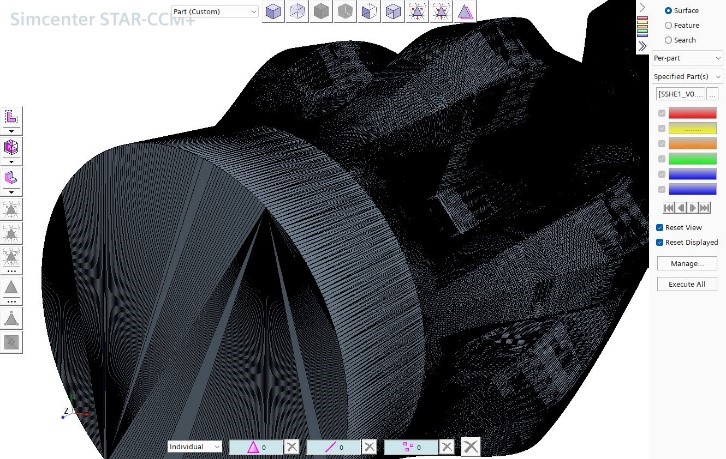Screen dimensions: 726x459
Task: Click the Execute All button
Action: (x=687, y=284)
